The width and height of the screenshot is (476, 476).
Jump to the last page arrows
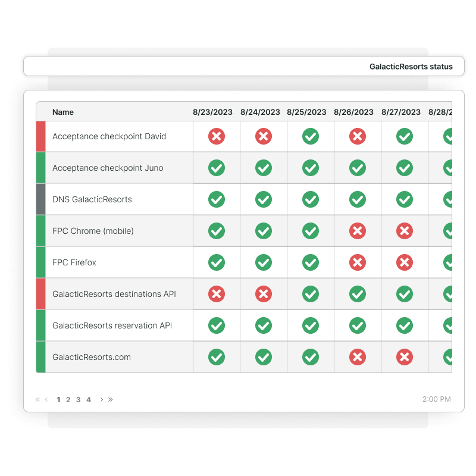111,400
